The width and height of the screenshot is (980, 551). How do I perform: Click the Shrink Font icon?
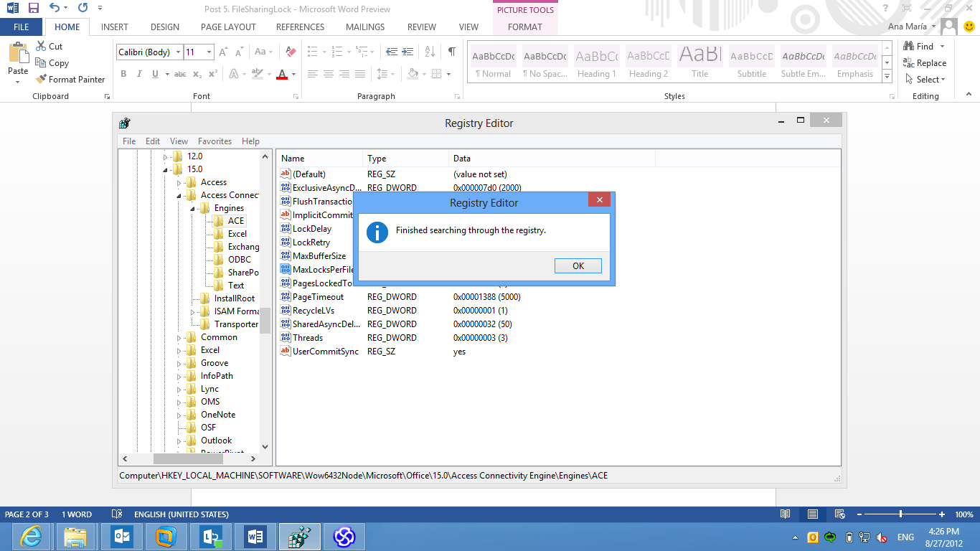coord(241,52)
